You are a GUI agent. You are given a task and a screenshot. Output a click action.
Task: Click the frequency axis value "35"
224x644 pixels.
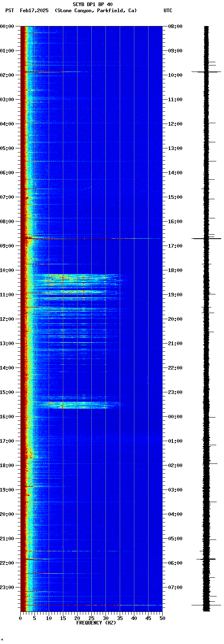pyautogui.click(x=120, y=618)
